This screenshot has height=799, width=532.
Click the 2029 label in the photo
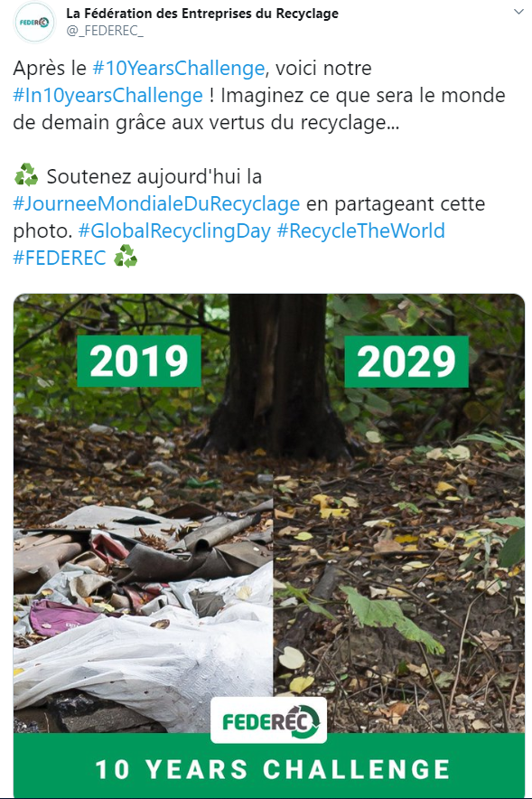click(x=406, y=362)
